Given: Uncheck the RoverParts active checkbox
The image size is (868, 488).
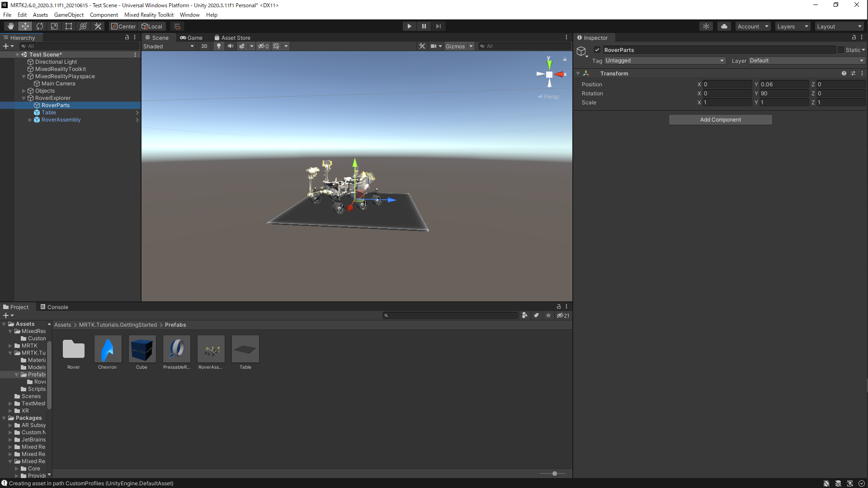Looking at the screenshot, I should [x=597, y=50].
